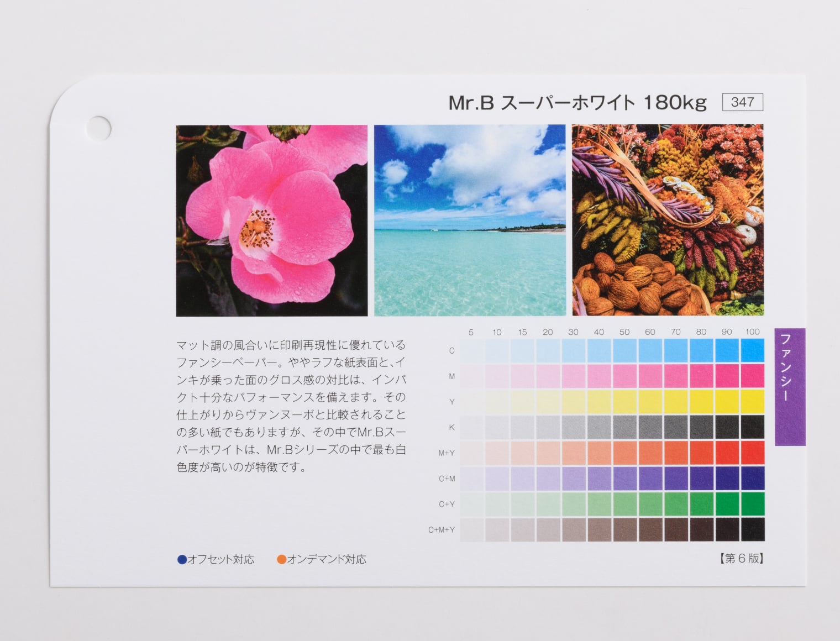Click the boxed number 347

[x=742, y=102]
